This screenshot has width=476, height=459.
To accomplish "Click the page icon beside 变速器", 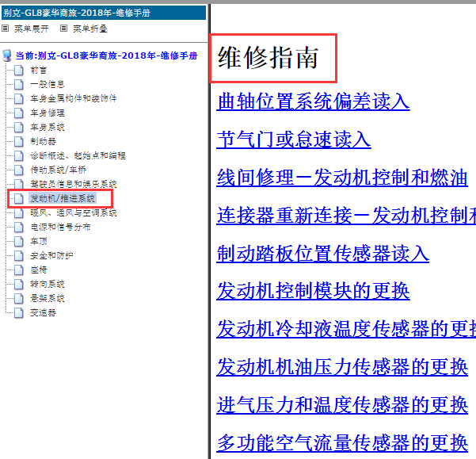I will [x=19, y=313].
